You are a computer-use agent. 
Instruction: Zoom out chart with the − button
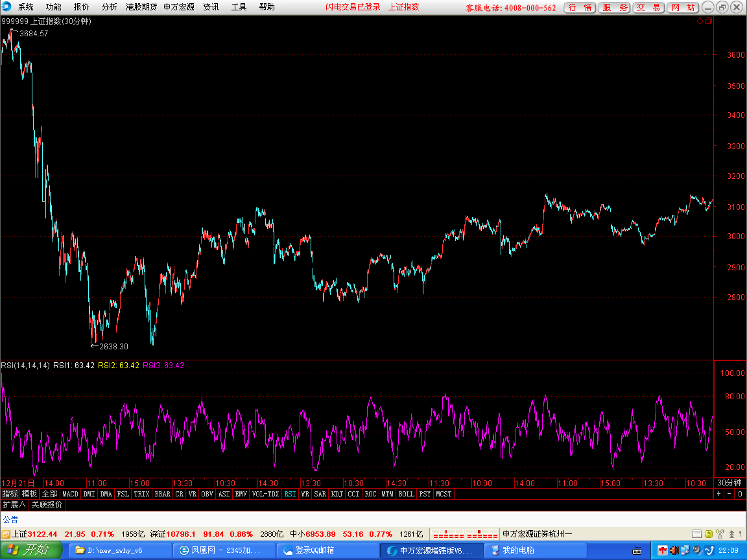[x=729, y=494]
